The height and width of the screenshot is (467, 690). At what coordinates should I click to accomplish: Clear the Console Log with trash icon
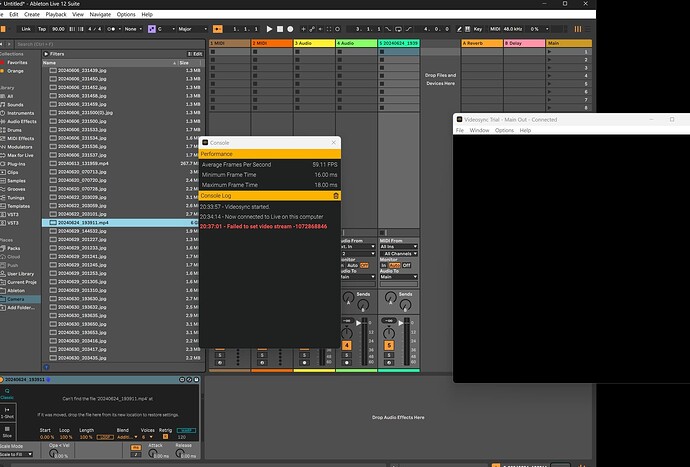[x=335, y=196]
